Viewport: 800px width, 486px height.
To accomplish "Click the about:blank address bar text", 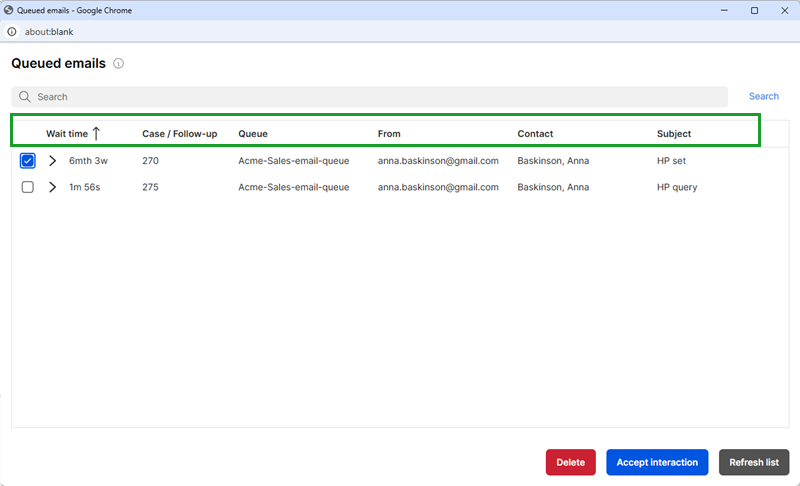I will tap(49, 32).
